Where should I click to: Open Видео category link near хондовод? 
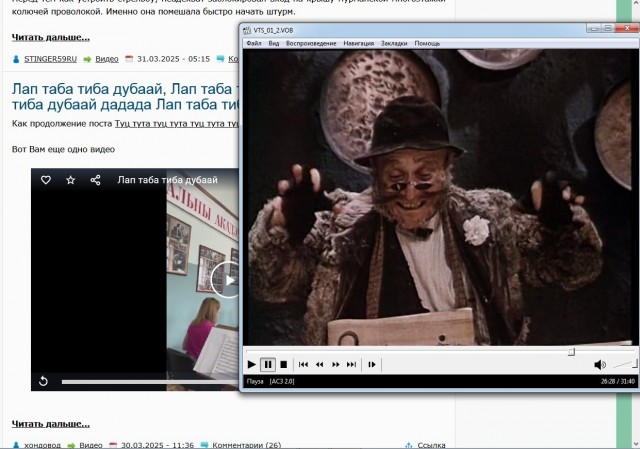(91, 445)
